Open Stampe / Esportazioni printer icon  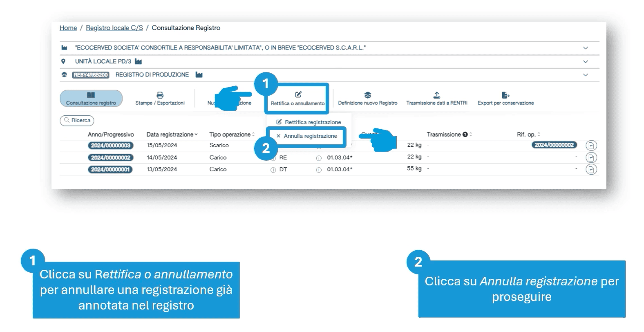[x=160, y=95]
